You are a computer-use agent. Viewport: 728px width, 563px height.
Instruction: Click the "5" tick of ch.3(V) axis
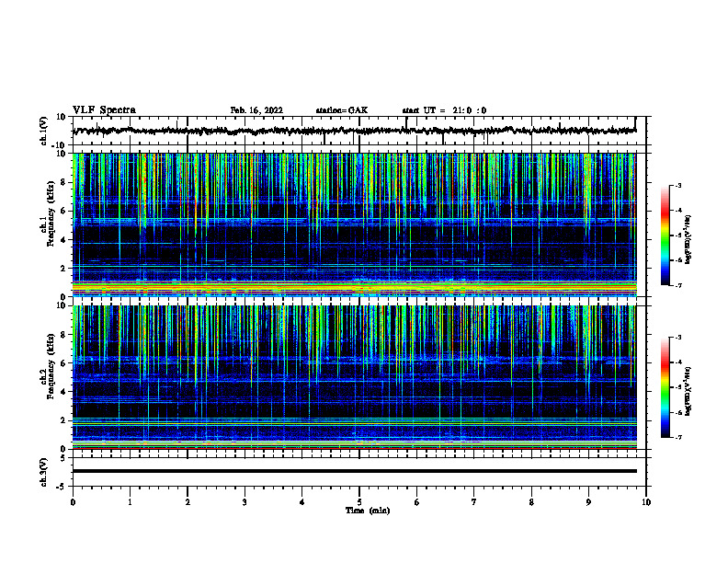pyautogui.click(x=63, y=458)
